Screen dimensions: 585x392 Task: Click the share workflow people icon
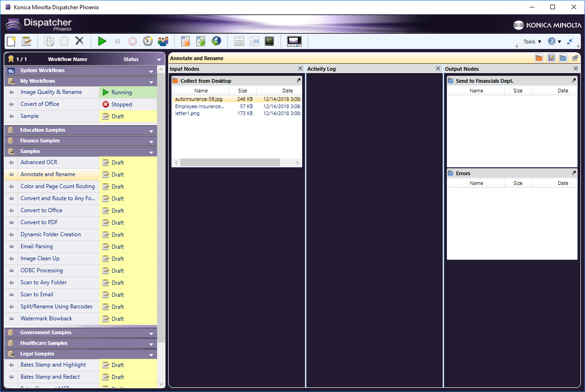click(x=163, y=41)
